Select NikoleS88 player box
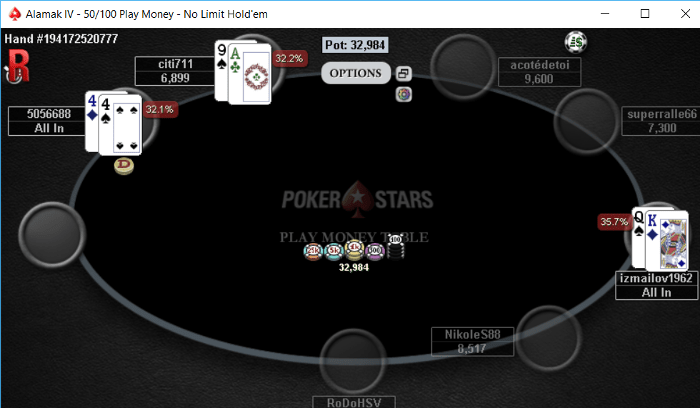This screenshot has width=700, height=408. coord(472,341)
